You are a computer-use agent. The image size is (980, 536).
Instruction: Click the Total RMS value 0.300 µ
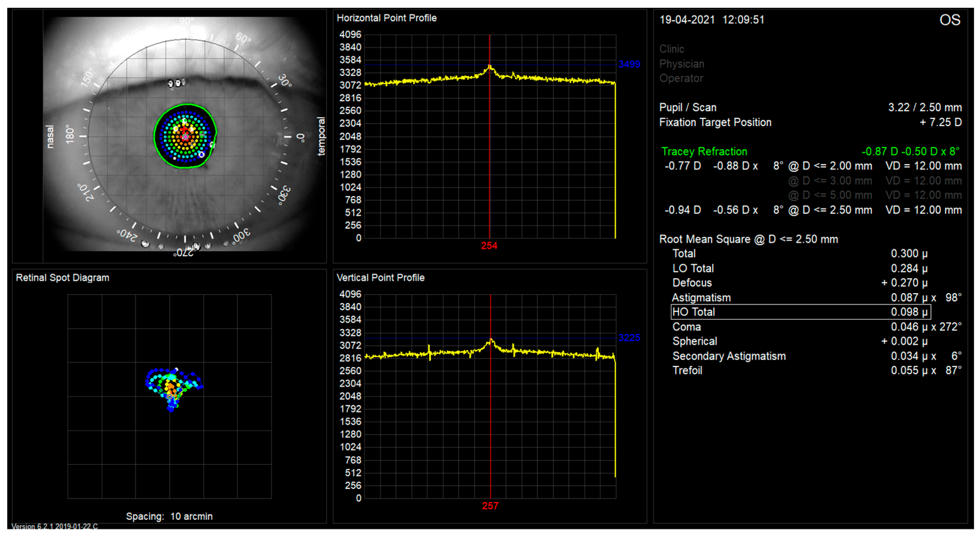coord(909,254)
